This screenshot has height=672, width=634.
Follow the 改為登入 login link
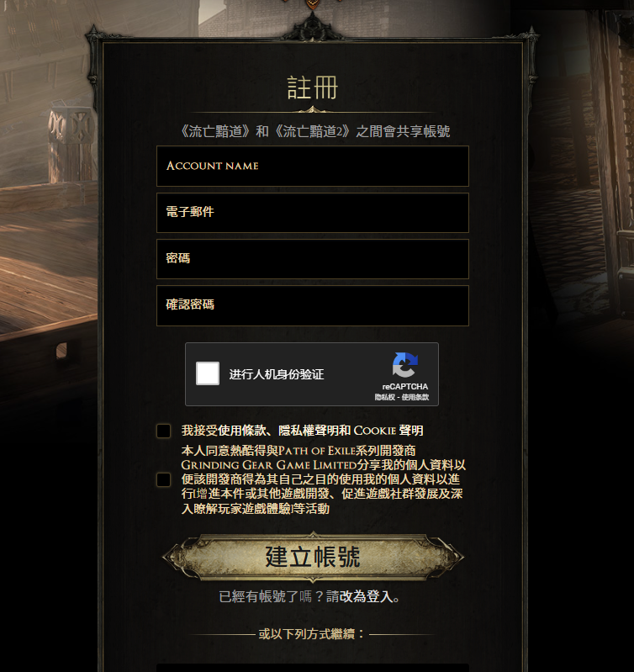pos(366,596)
